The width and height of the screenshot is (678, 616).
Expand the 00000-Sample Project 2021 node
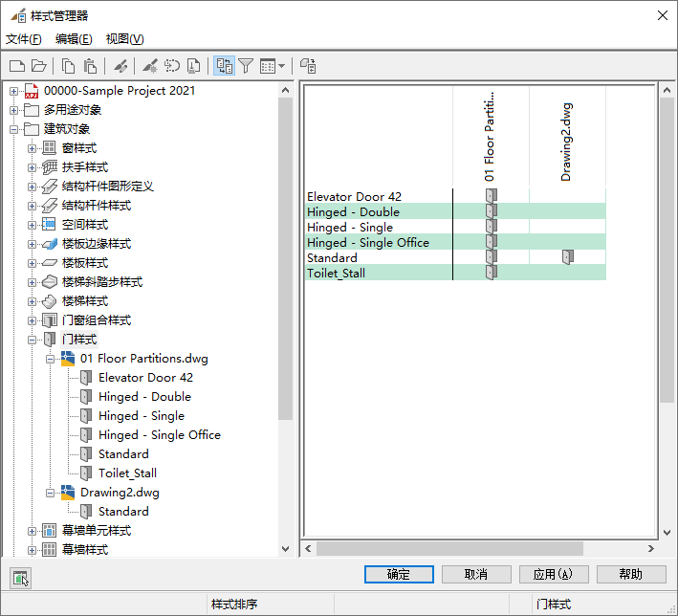(x=13, y=91)
